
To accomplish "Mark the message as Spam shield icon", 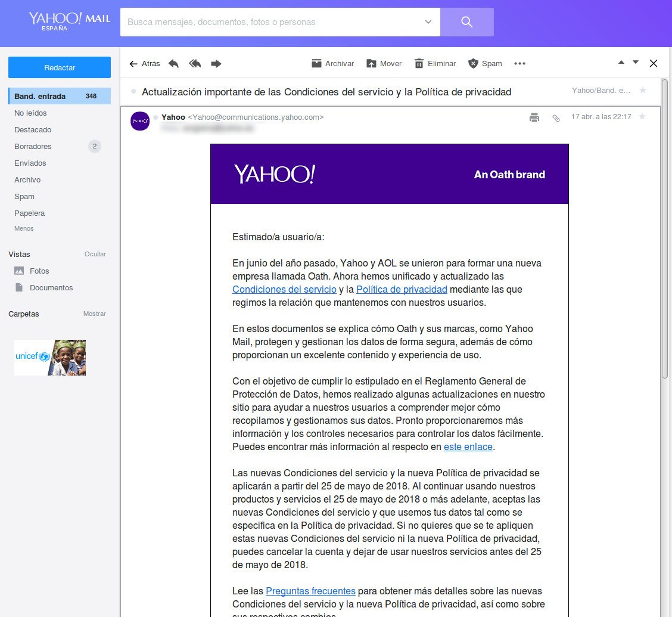I will (473, 63).
